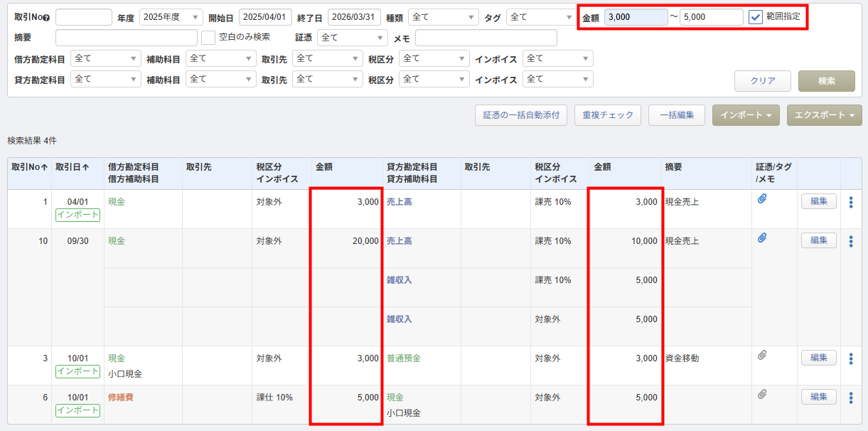The height and width of the screenshot is (431, 868).
Task: Click インポート tag on 04/01 row
Action: (x=77, y=215)
